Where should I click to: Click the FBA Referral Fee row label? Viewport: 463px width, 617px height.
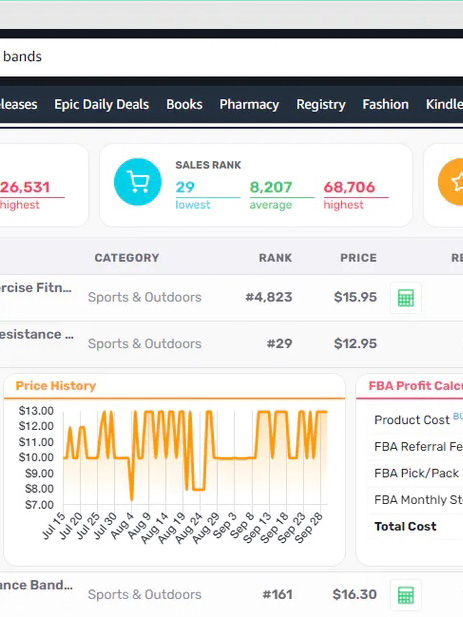tap(419, 447)
